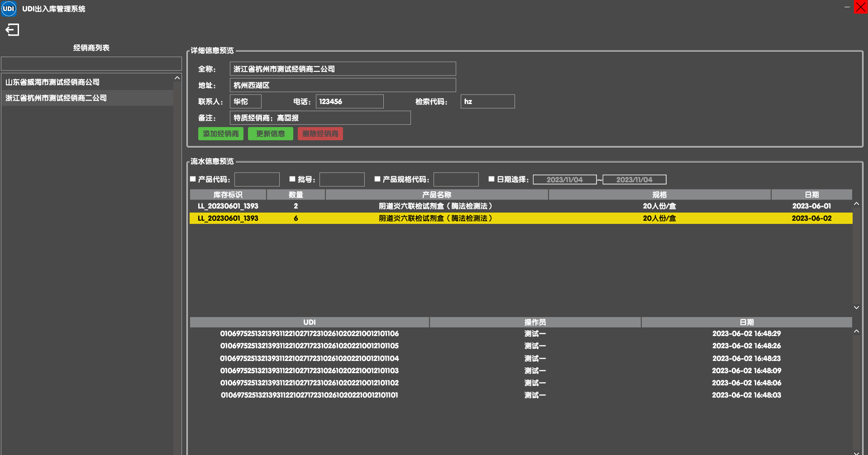Screen dimensions: 868x455
Task: Enable the 批号 filter checkbox
Action: (x=292, y=179)
